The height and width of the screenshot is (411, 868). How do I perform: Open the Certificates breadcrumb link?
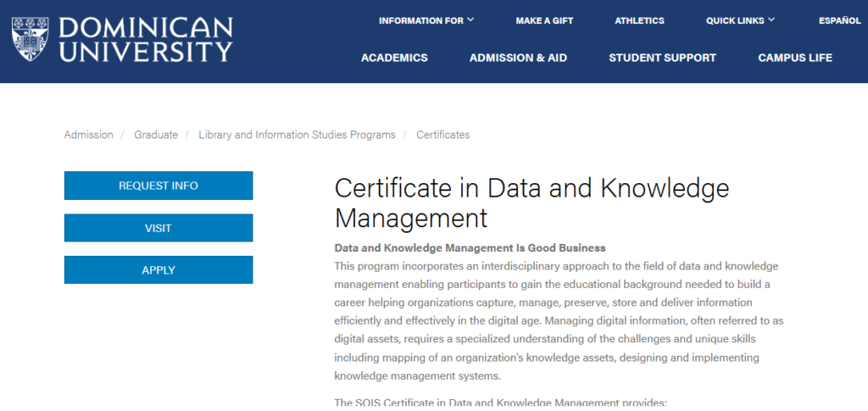[x=442, y=135]
